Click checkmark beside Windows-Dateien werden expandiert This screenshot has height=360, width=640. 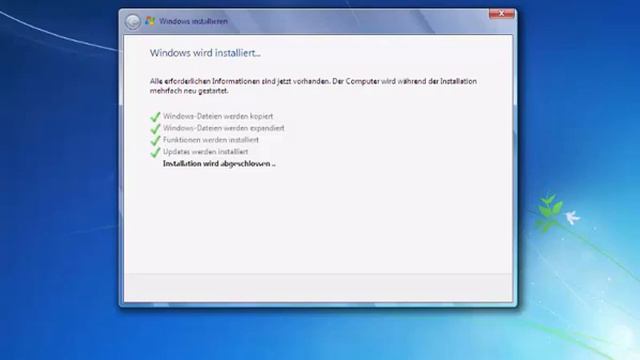coord(155,129)
